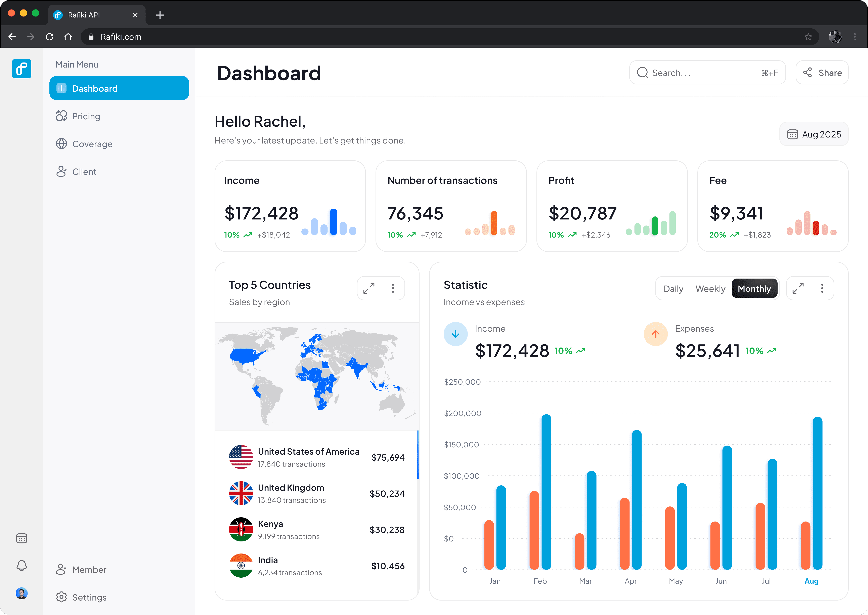Click the search magnifier icon
Viewport: 868px width, 615px height.
click(x=642, y=72)
